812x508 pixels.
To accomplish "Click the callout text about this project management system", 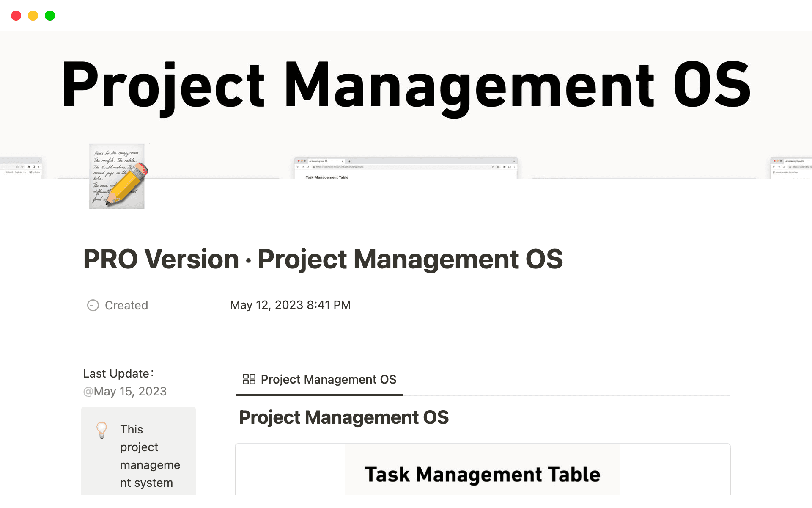I will 150,456.
